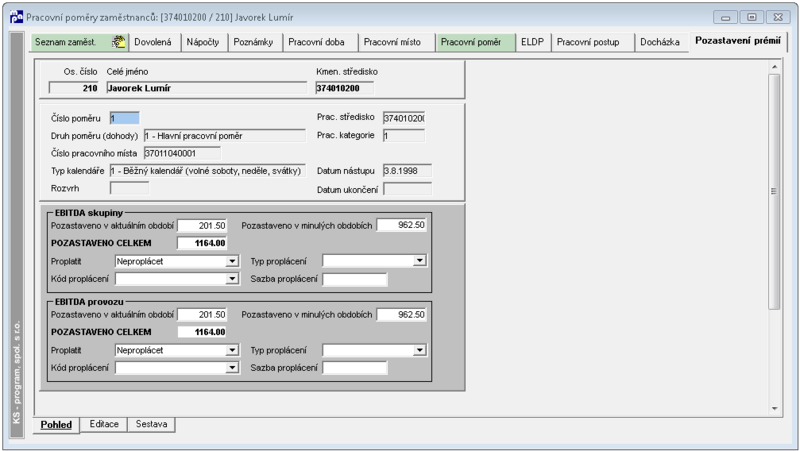
Task: Maximize the Pracovní poměry window
Action: coord(752,17)
